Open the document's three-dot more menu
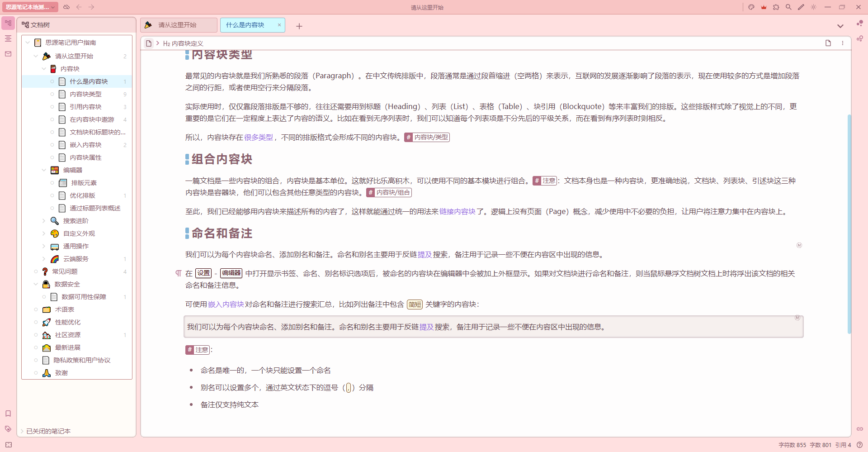This screenshot has width=868, height=452. pos(843,43)
